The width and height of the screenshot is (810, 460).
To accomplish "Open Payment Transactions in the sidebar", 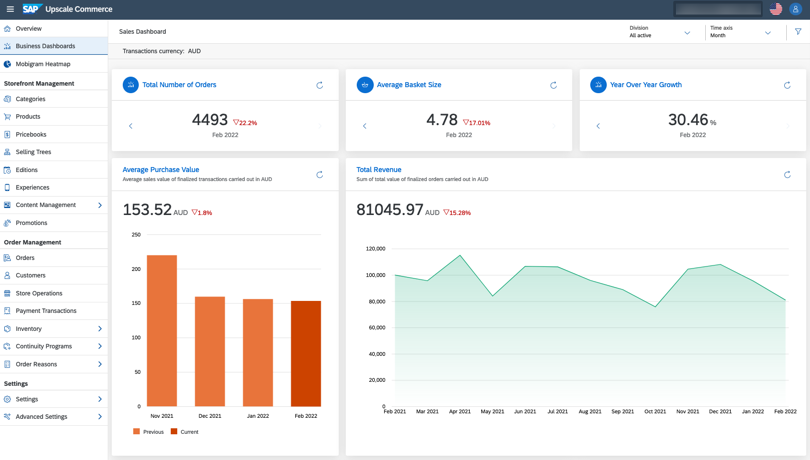I will pyautogui.click(x=54, y=311).
